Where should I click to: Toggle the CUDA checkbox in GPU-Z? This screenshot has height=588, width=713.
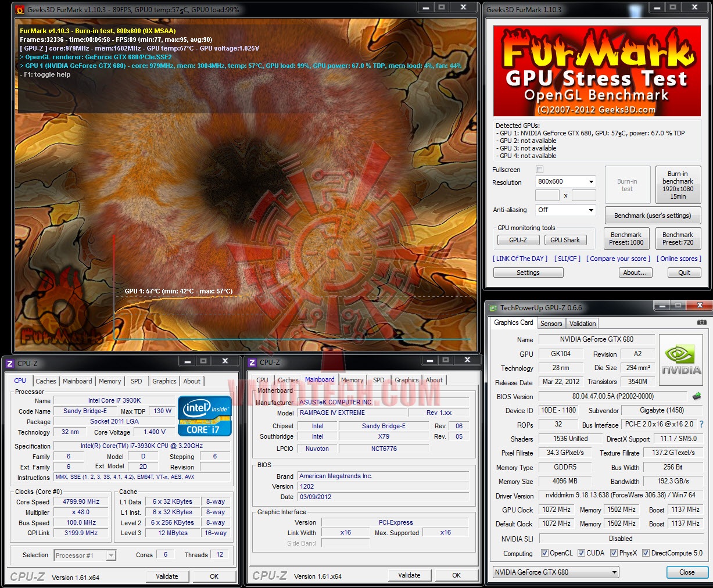(x=581, y=553)
